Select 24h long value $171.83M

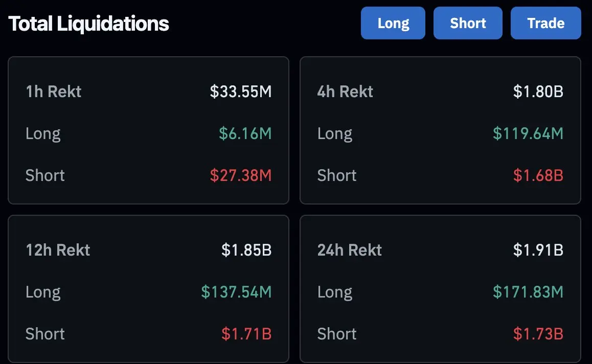click(x=528, y=292)
